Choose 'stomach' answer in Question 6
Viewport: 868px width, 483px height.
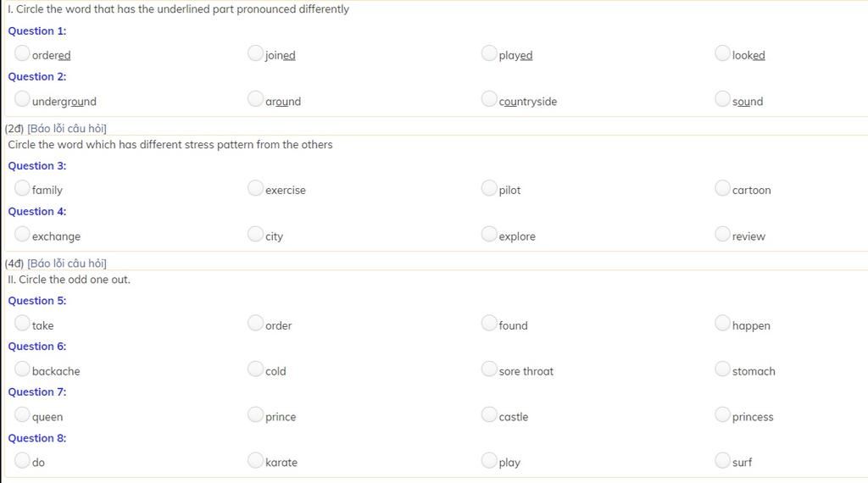(722, 369)
